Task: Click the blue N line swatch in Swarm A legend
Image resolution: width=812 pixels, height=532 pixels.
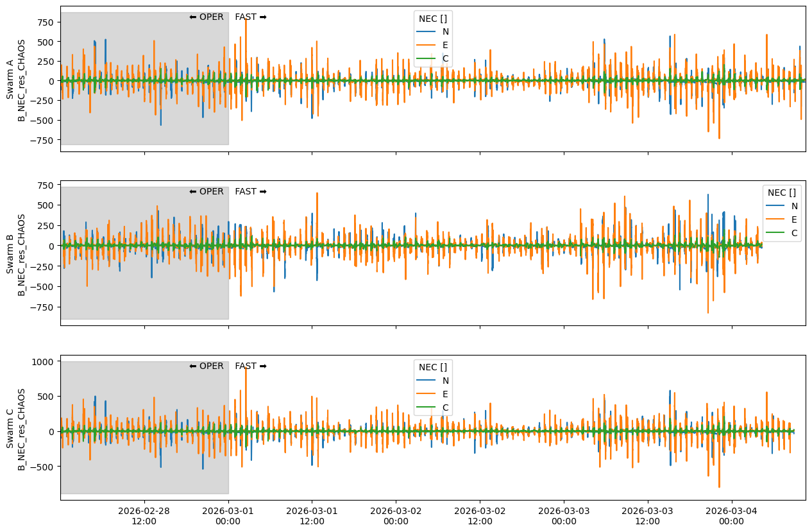Action: [426, 31]
